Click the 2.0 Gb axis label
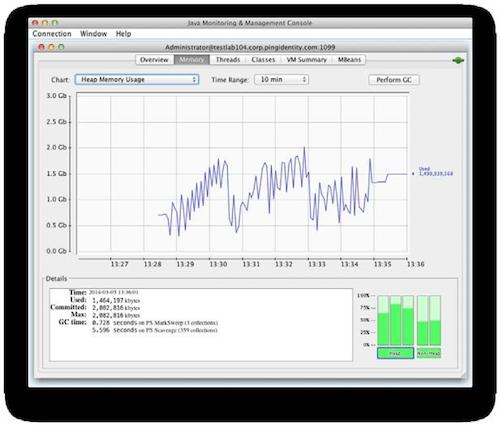 tap(57, 147)
